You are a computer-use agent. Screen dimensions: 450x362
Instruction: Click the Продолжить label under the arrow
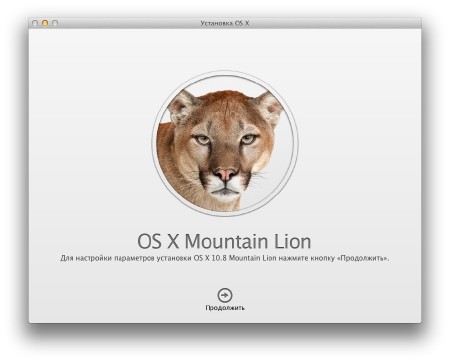225,308
